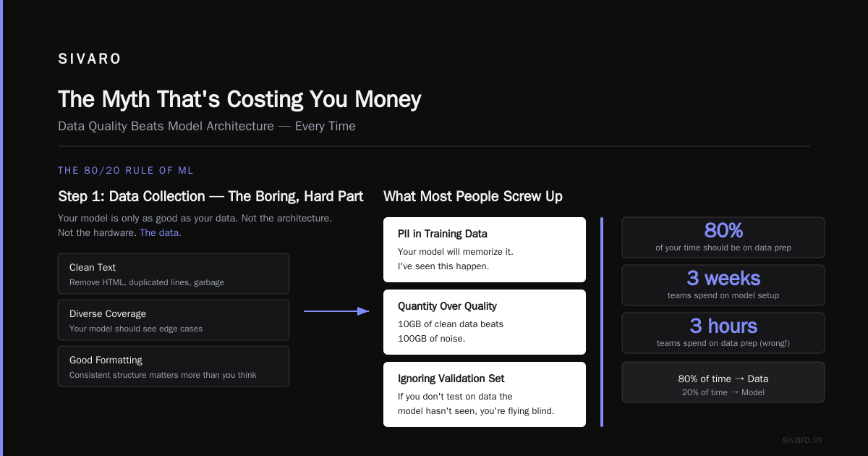The width and height of the screenshot is (868, 456).
Task: Select the Diverse Coverage card
Action: coord(174,320)
